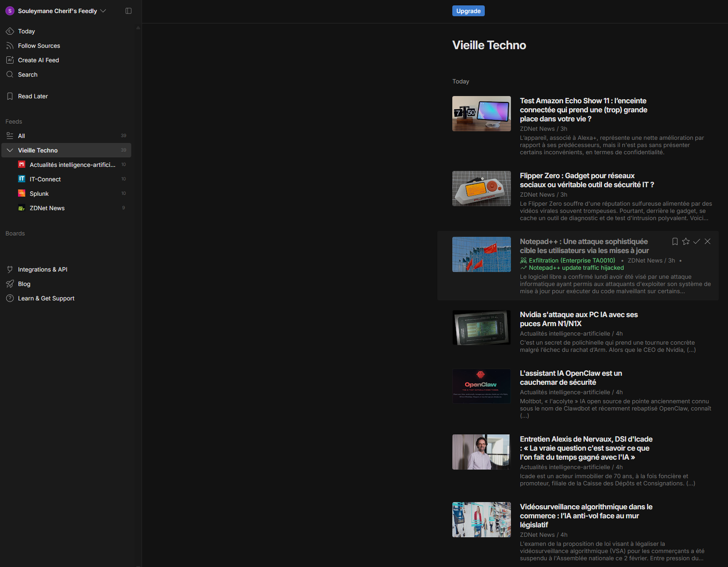This screenshot has height=567, width=728.
Task: Open Search using the magnifier icon
Action: pos(10,74)
